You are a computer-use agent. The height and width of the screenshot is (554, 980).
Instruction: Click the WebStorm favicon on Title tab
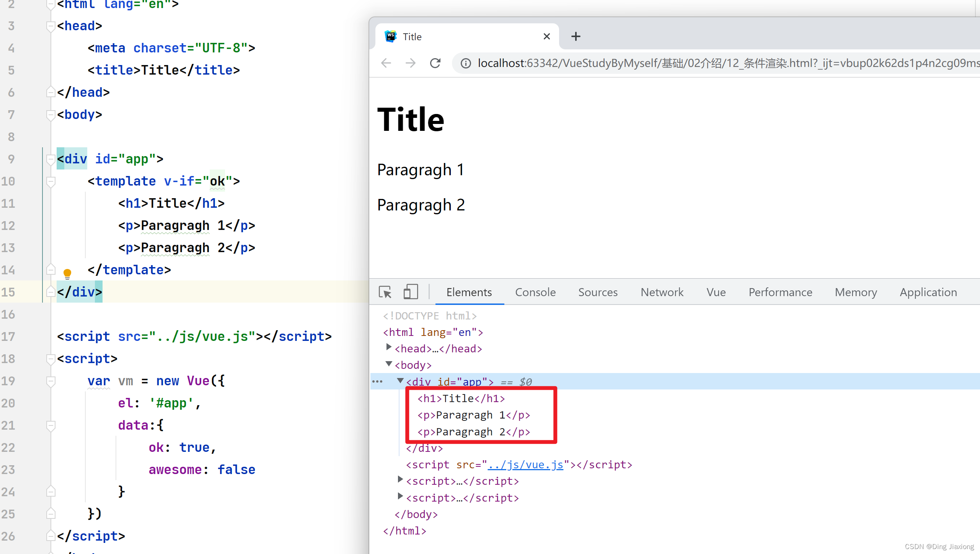click(390, 36)
